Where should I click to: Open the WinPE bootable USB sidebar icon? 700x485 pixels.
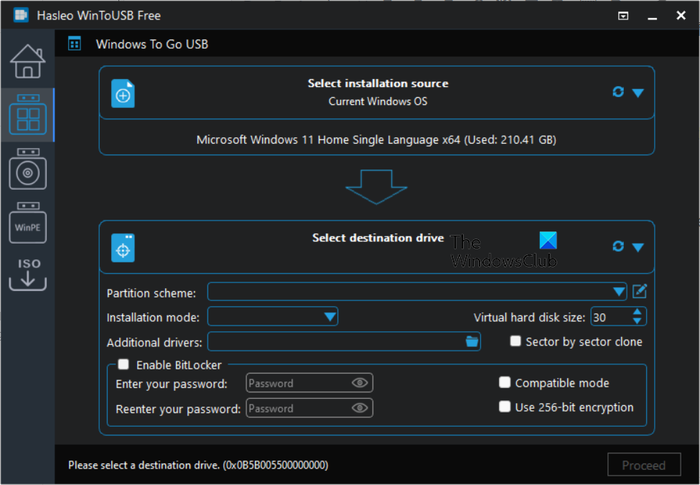(x=28, y=223)
